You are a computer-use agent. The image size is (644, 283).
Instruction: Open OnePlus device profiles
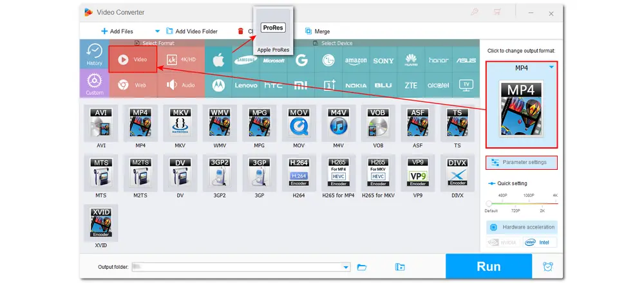328,86
